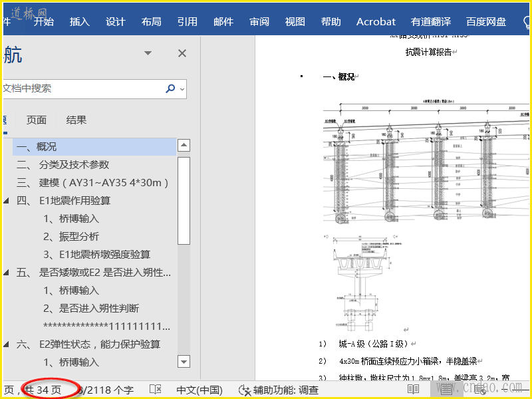Collapse the 四、E1地震作用验算 section triangle
This screenshot has height=399, width=532.
[x=6, y=201]
